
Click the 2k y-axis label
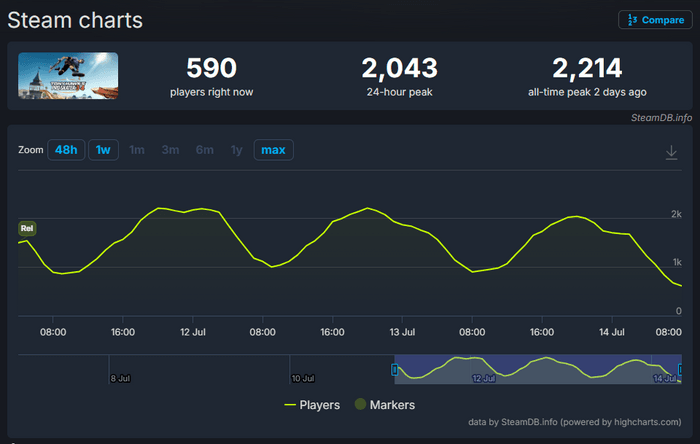676,214
